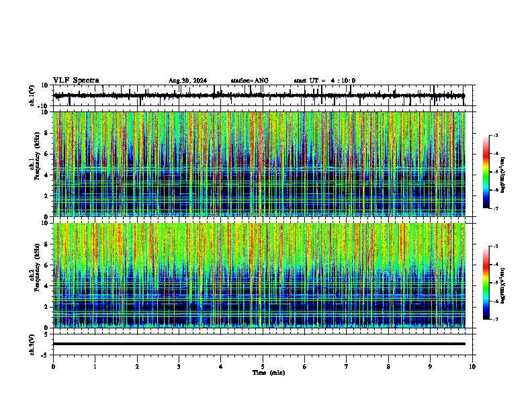Click the "-7" tick on ch.1 colorbar
Viewport: 532px width, 411px height.
coord(496,208)
